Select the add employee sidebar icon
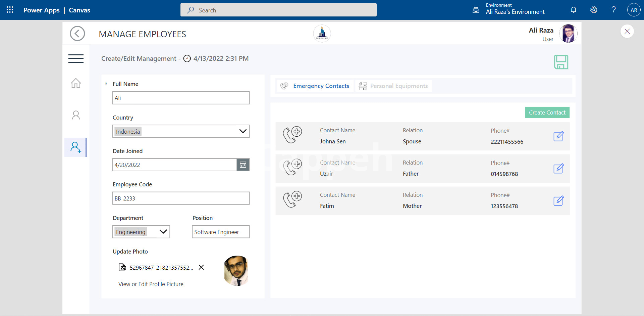The width and height of the screenshot is (644, 316). click(x=76, y=147)
